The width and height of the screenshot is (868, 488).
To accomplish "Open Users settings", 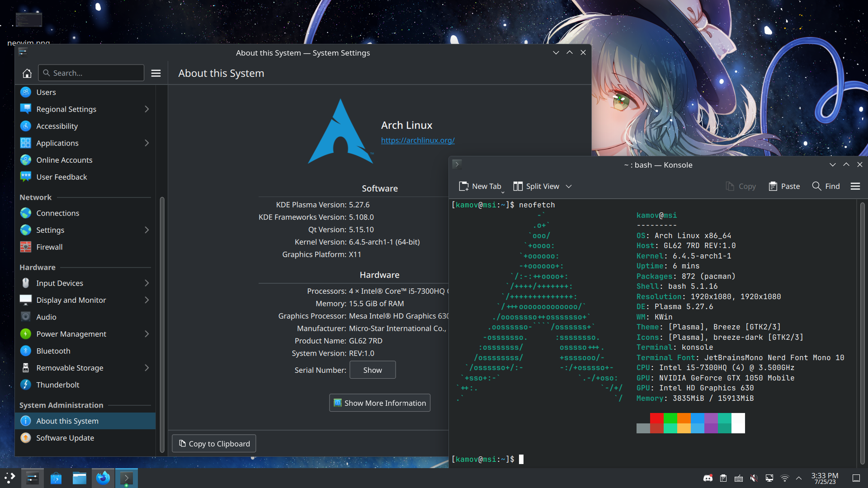I will [85, 92].
